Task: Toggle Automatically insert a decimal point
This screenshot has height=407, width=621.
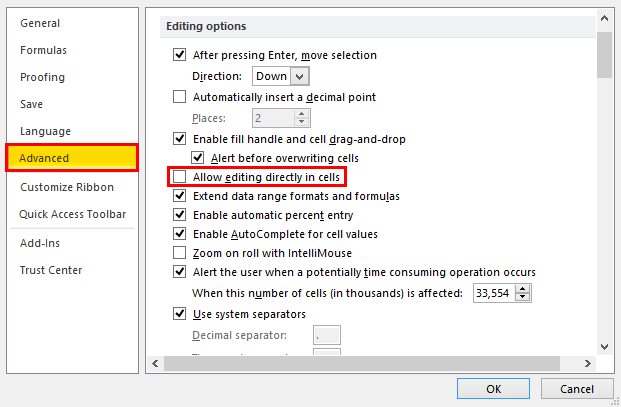Action: [x=180, y=97]
